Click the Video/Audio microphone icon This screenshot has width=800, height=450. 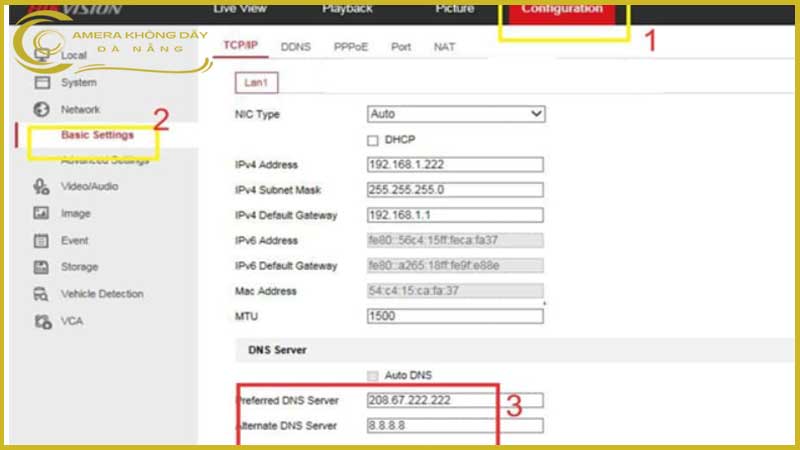click(x=41, y=186)
